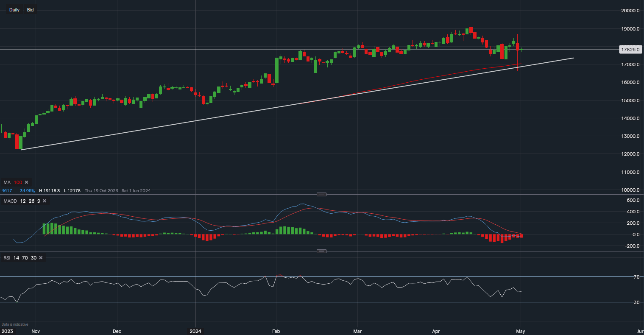Click the 34.95% change indicator
This screenshot has height=335, width=644.
(27, 190)
